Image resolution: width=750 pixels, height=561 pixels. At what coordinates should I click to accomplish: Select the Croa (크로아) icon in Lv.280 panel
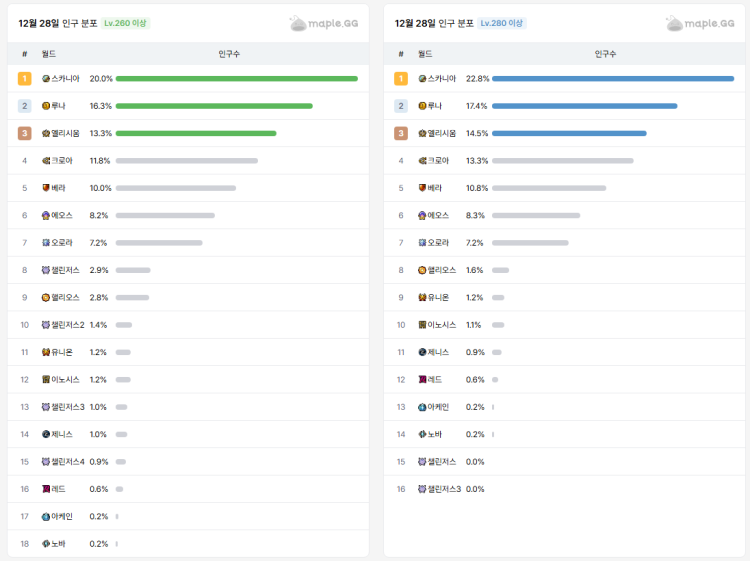pos(423,161)
